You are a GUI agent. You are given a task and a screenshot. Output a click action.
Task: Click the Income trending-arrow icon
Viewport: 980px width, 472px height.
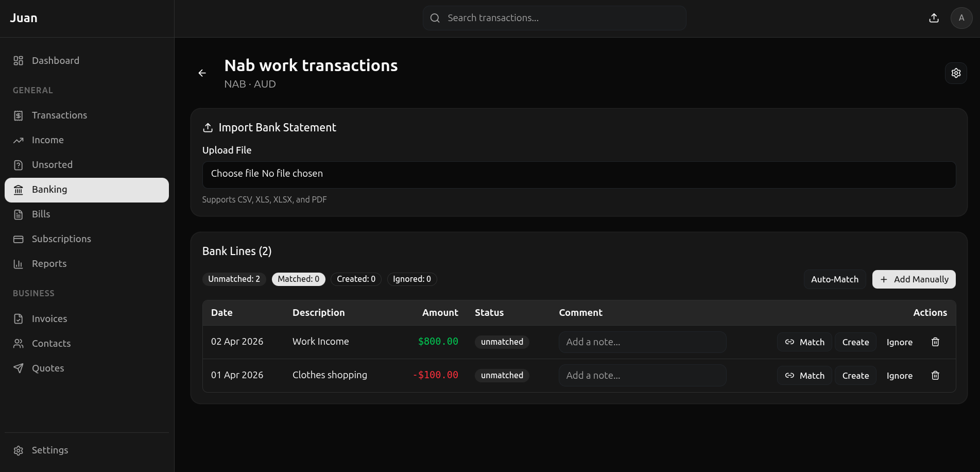point(19,140)
